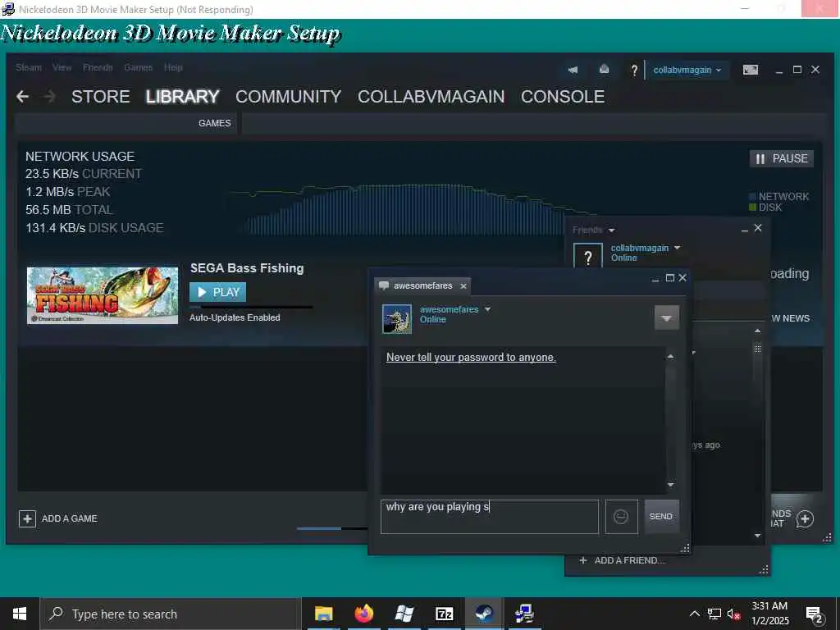Click the Windows flag taskbar icon

[x=404, y=614]
